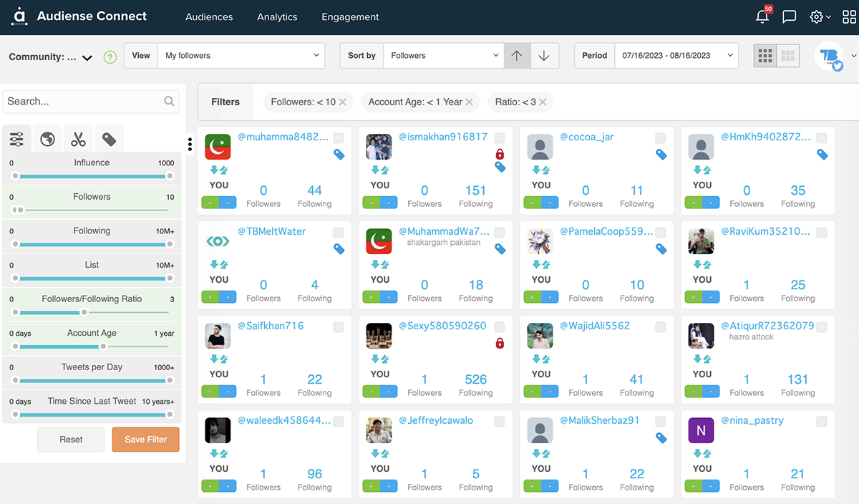Screen dimensions: 859x504
Task: Click the lock icon on @Sexy580590260 card
Action: [x=500, y=343]
